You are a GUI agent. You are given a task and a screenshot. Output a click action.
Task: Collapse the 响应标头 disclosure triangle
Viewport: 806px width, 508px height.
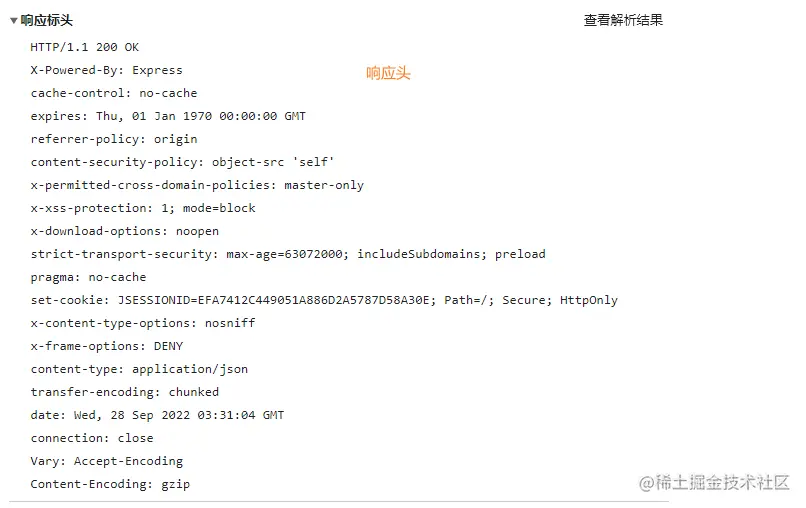[x=14, y=20]
